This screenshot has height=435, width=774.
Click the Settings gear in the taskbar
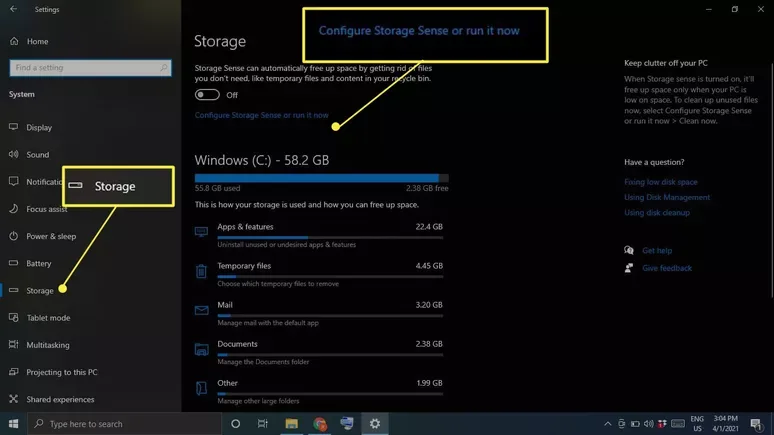coord(375,424)
